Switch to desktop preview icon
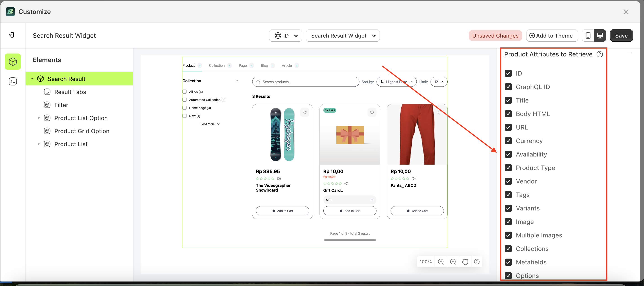Screen dimensions: 644x286 (x=600, y=36)
